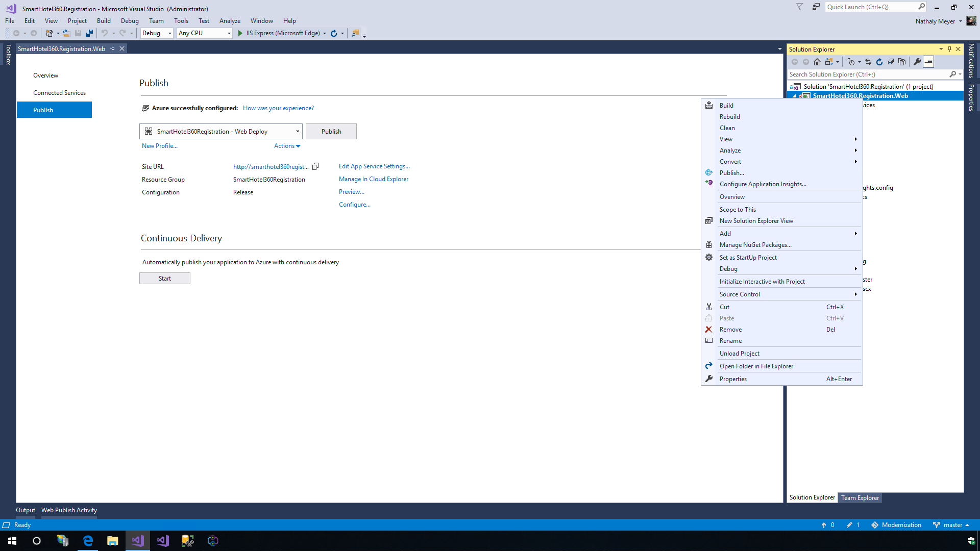Image resolution: width=980 pixels, height=551 pixels.
Task: Open the publish profile Web Deploy dropdown
Action: coord(220,132)
